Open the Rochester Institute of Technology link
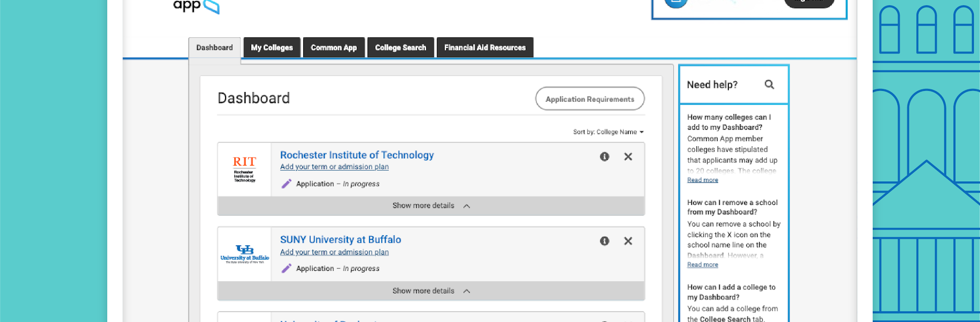This screenshot has height=322, width=980. tap(357, 155)
